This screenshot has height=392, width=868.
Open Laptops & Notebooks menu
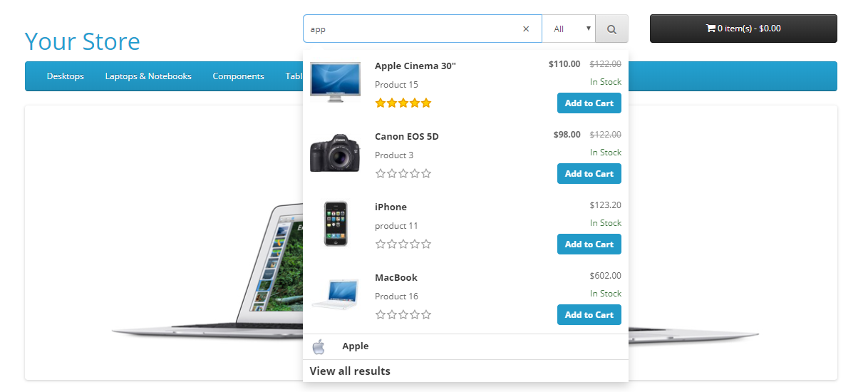coord(148,76)
